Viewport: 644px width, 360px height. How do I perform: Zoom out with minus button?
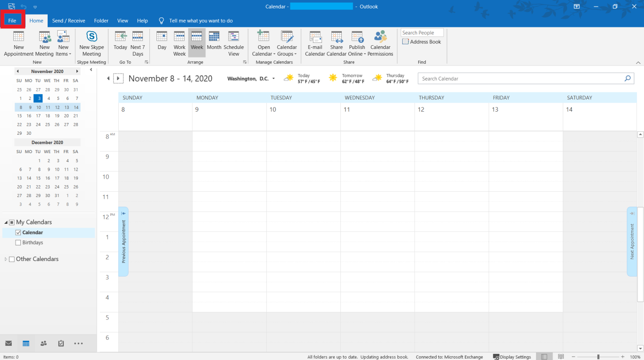[574, 357]
